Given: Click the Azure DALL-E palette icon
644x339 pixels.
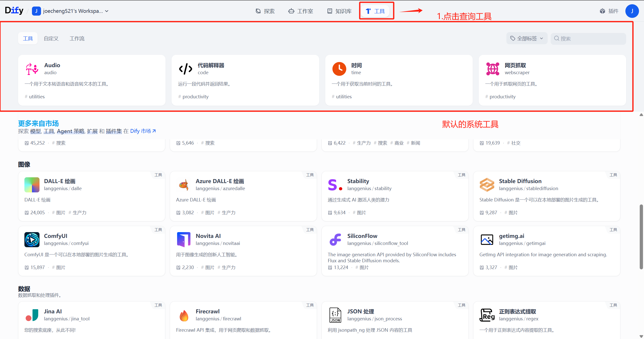Looking at the screenshot, I should (184, 185).
